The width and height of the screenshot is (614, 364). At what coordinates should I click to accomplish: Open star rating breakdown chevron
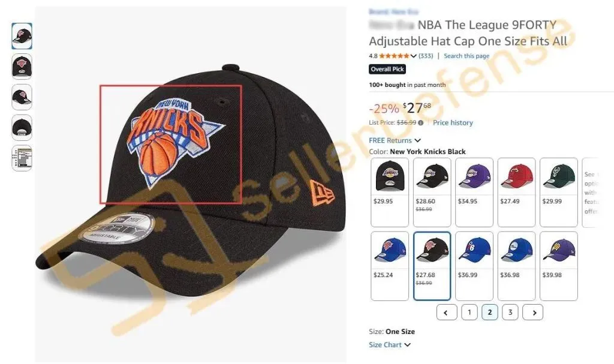413,56
